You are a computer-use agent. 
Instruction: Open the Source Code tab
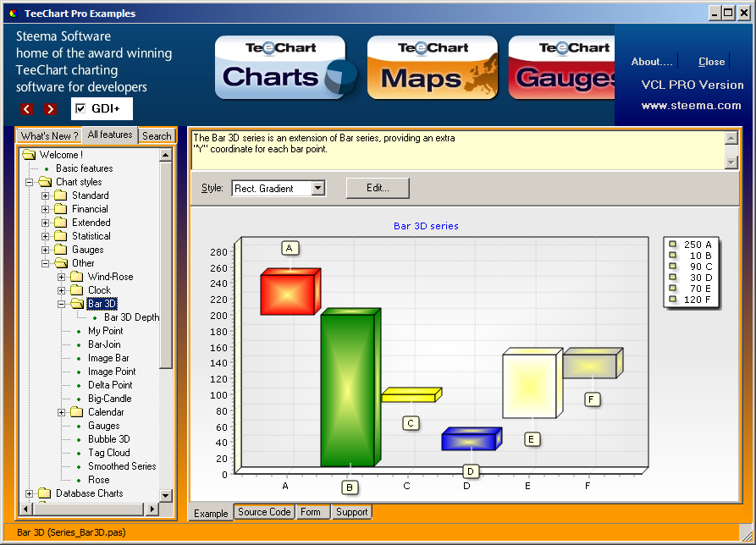264,512
